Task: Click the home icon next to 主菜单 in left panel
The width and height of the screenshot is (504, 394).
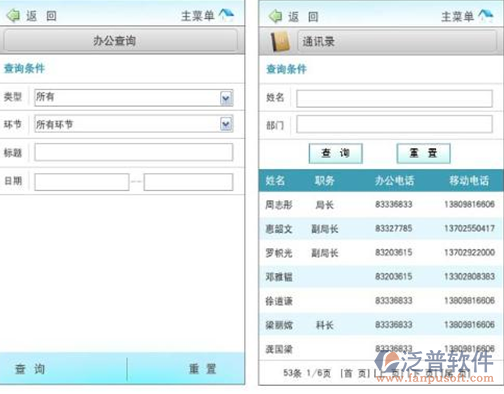Action: point(226,15)
